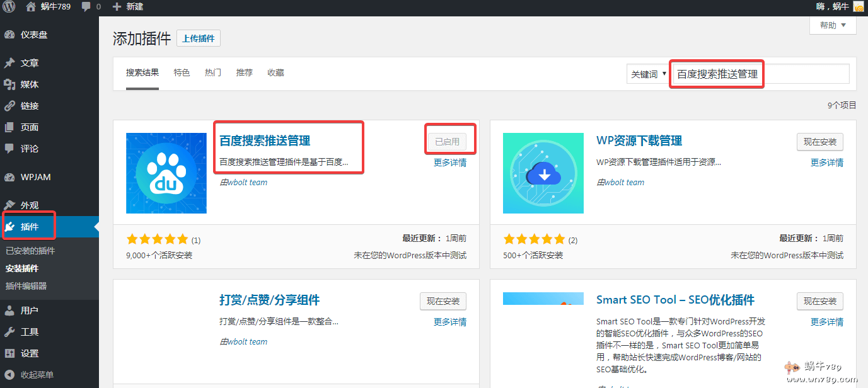Open the 关键词 search type dropdown
Image resolution: width=868 pixels, height=388 pixels.
click(647, 74)
